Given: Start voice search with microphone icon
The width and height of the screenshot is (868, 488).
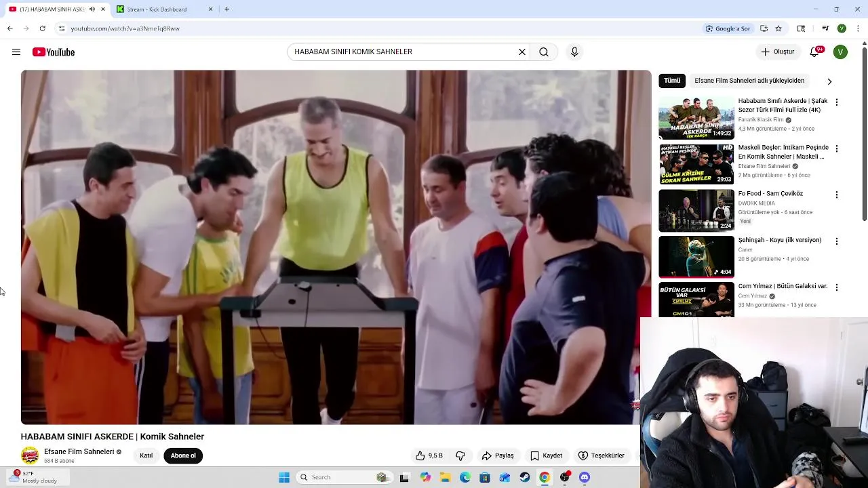Looking at the screenshot, I should pyautogui.click(x=574, y=52).
